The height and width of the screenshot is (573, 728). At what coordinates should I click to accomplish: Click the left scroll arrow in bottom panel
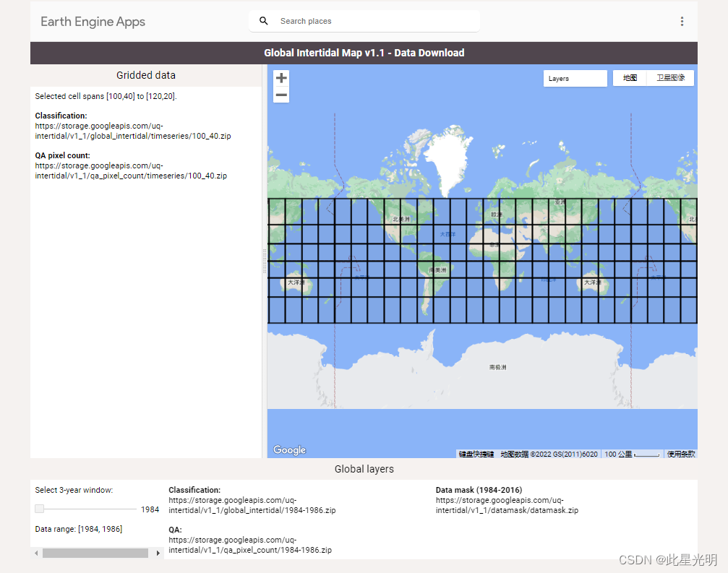pos(36,553)
